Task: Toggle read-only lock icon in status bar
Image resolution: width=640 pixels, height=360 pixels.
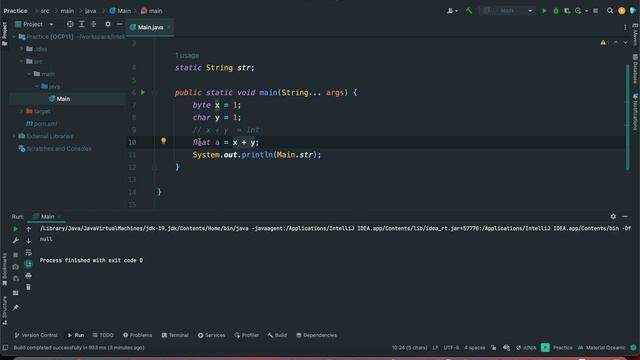Action: [494, 348]
